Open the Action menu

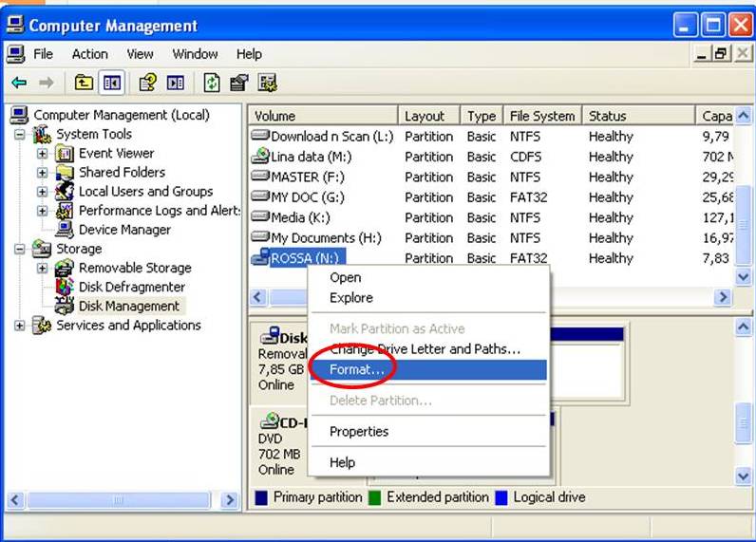pos(89,54)
